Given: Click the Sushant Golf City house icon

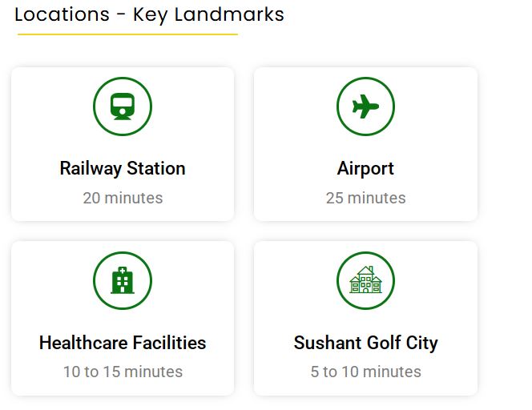Looking at the screenshot, I should (x=365, y=280).
